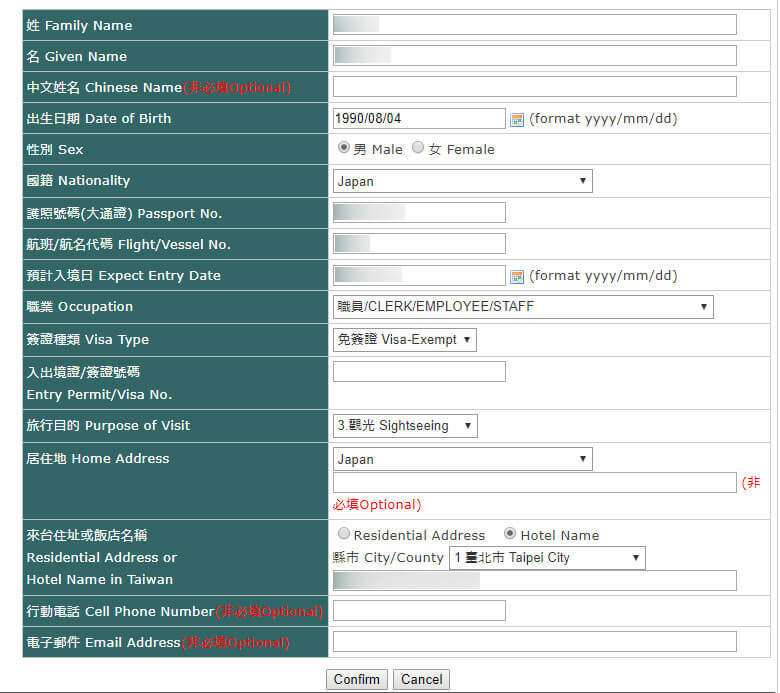Click the Cancel button
Viewport: 780px width, 693px height.
coord(421,680)
